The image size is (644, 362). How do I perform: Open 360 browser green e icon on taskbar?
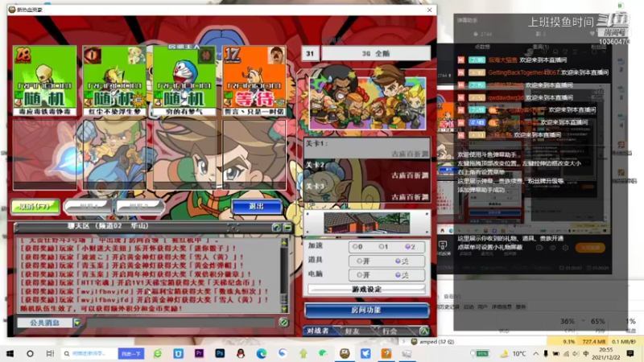pyautogui.click(x=158, y=353)
